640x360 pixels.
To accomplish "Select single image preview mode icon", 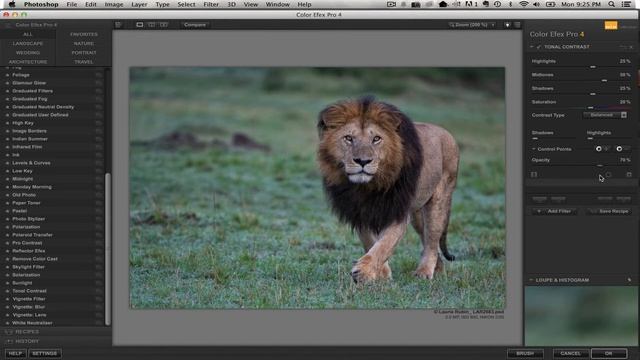I will [140, 25].
